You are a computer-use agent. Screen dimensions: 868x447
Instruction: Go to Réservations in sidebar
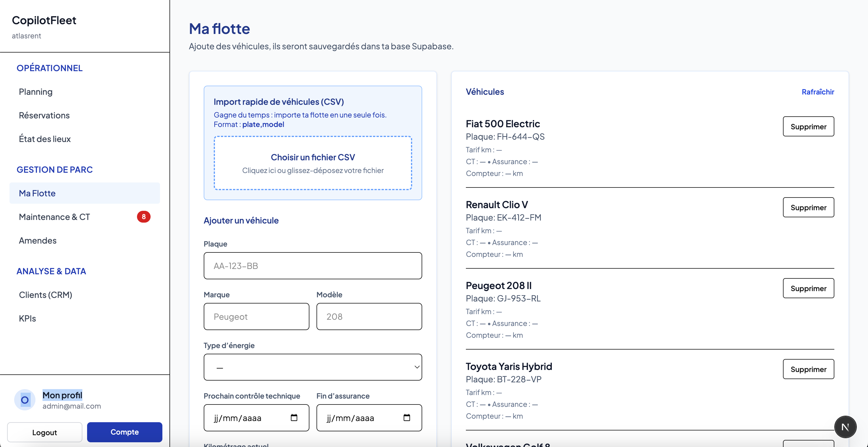tap(44, 115)
